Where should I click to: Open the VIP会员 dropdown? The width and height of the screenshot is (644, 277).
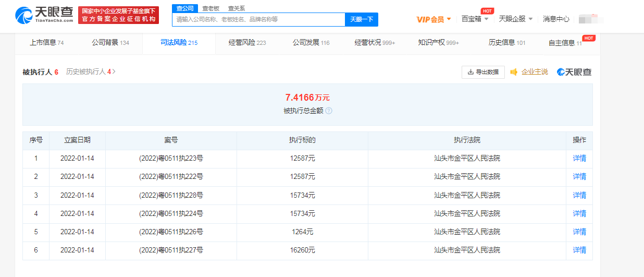(434, 19)
